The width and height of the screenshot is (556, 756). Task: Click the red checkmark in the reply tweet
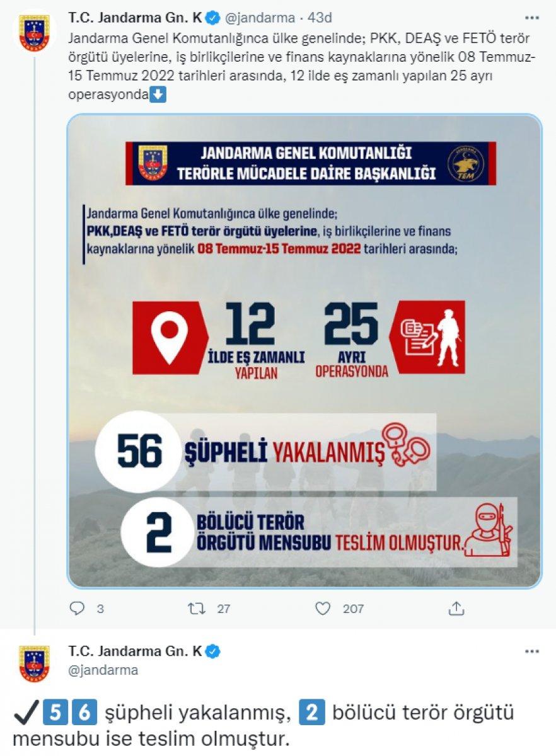(26, 711)
